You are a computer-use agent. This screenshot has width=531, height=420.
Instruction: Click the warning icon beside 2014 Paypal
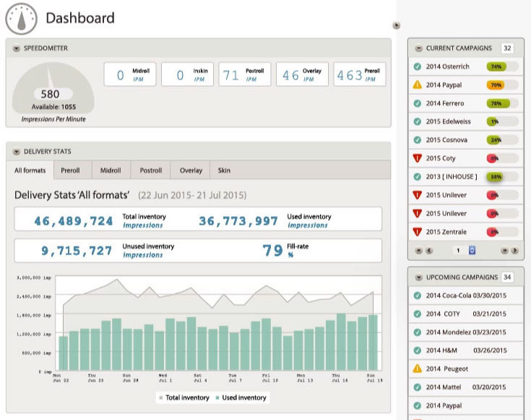417,85
